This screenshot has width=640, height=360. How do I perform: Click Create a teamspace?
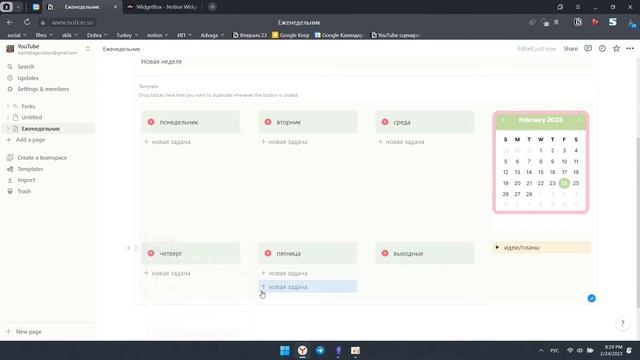(42, 158)
